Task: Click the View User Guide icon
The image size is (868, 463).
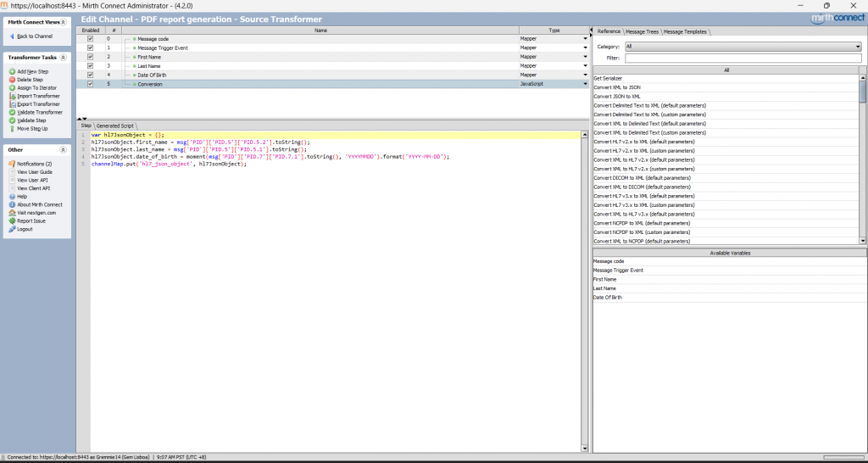Action: pyautogui.click(x=12, y=171)
